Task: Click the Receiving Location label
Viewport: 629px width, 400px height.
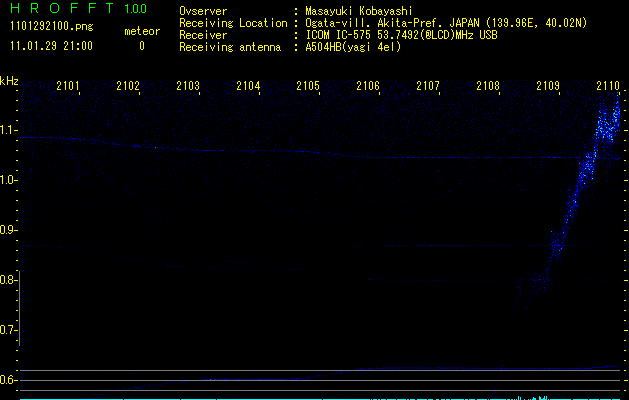Action: [233, 23]
